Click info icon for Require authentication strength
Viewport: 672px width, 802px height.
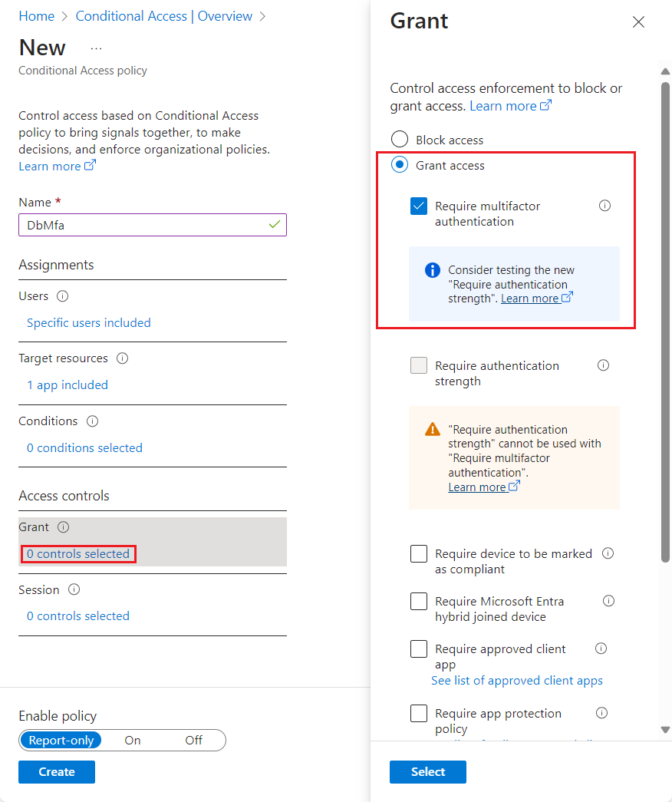604,365
